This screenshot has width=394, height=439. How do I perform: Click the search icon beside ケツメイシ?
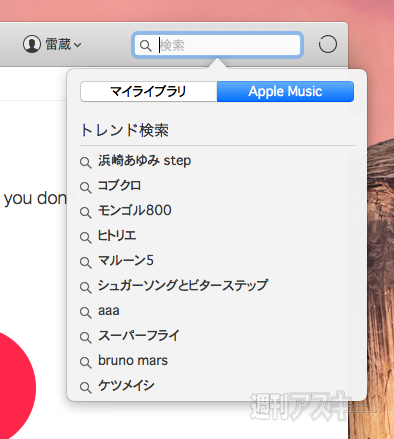click(86, 387)
